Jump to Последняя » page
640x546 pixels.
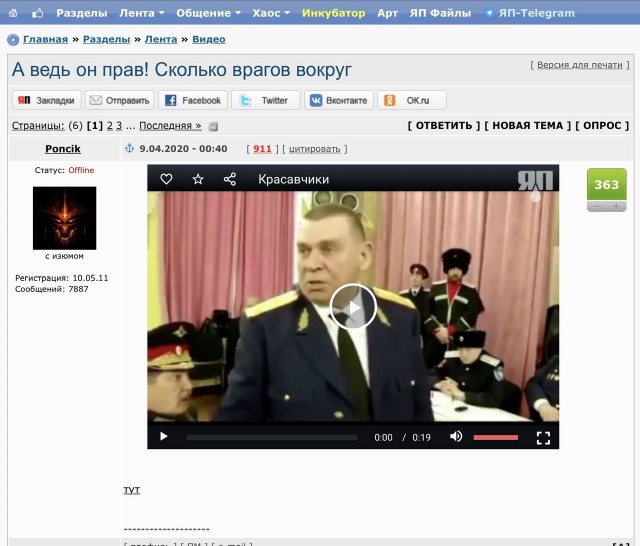pyautogui.click(x=170, y=126)
